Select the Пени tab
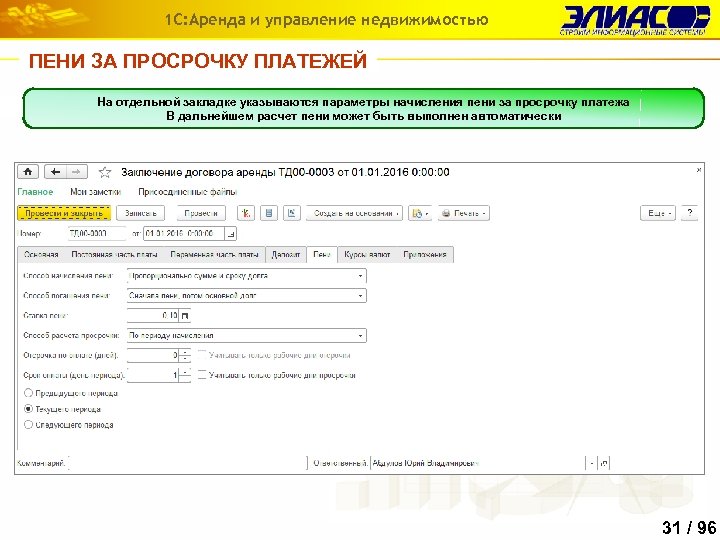The height and width of the screenshot is (540, 720). [x=322, y=254]
